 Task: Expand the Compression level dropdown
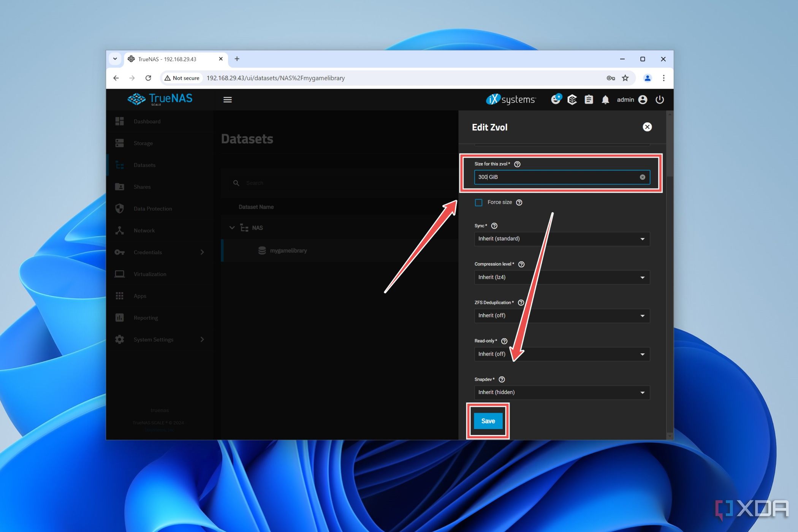pos(560,277)
